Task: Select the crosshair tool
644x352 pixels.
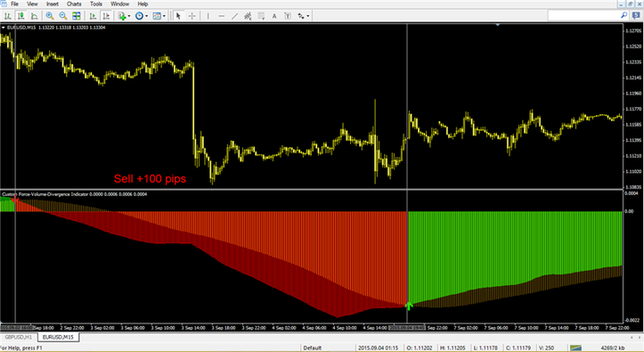Action: pos(192,16)
